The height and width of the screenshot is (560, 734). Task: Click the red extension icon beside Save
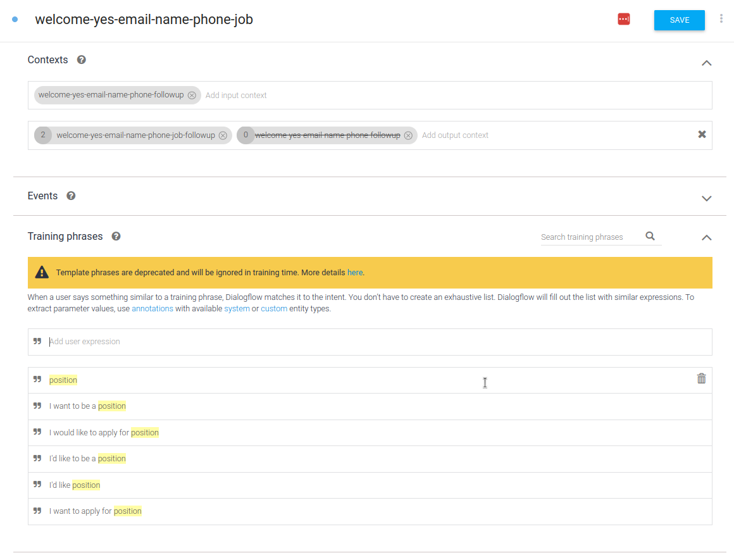point(624,20)
